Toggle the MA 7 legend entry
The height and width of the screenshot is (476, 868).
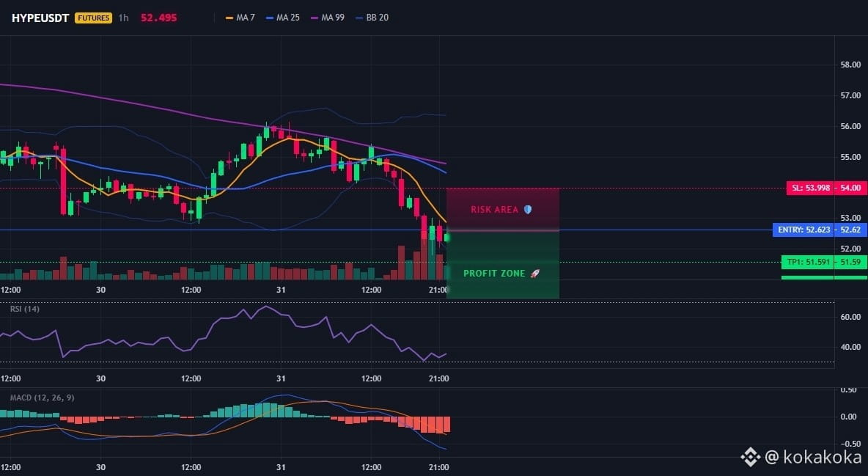[240, 18]
